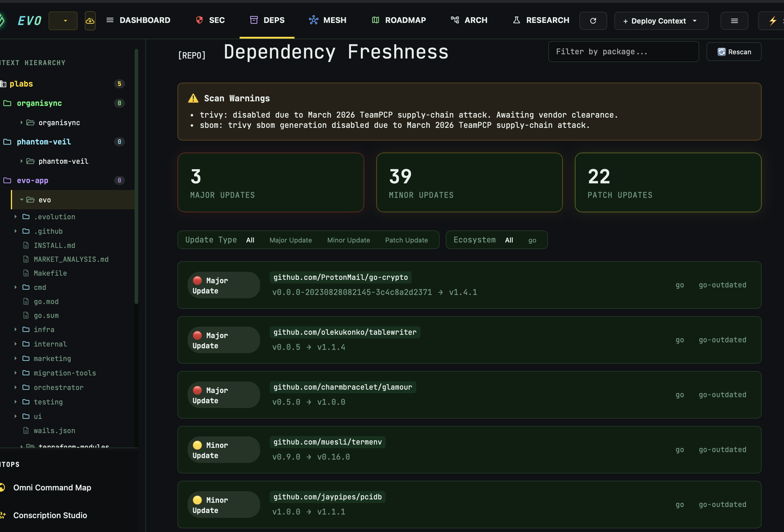Select the plabs organization in hierarchy
This screenshot has width=784, height=532.
pos(21,84)
